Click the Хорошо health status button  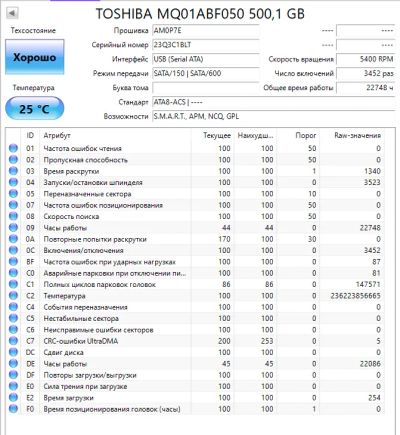coord(35,57)
